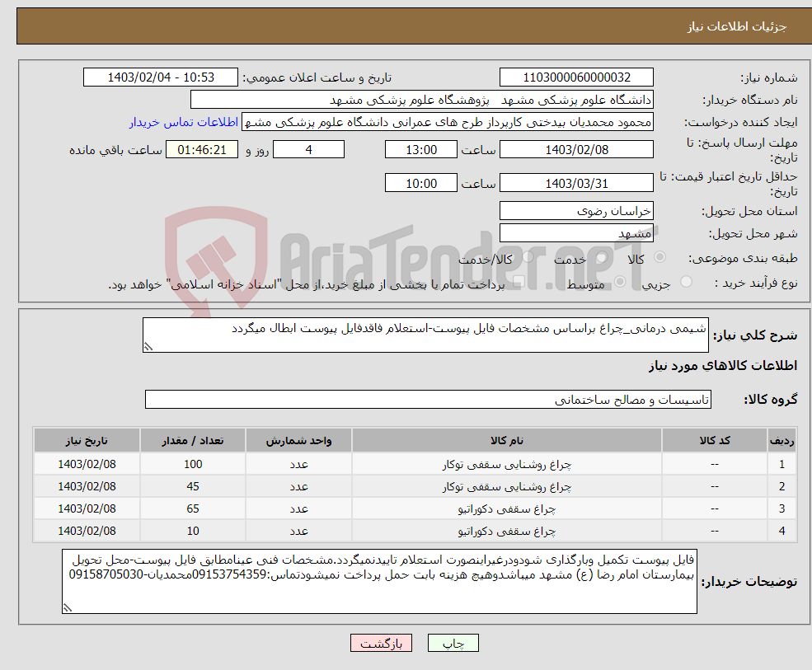Click the quantity cell 100
Image resolution: width=812 pixels, height=670 pixels.
coord(193,465)
